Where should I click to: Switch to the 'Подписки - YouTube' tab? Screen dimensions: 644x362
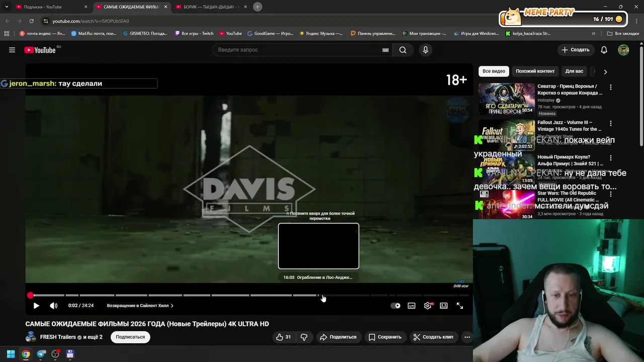coord(52,7)
